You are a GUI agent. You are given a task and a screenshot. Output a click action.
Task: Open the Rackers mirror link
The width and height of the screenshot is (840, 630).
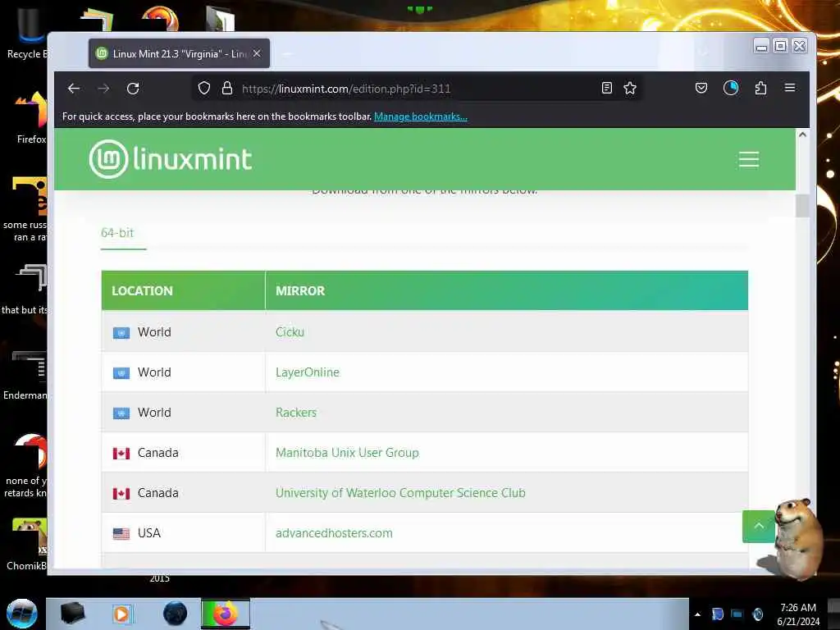point(296,413)
